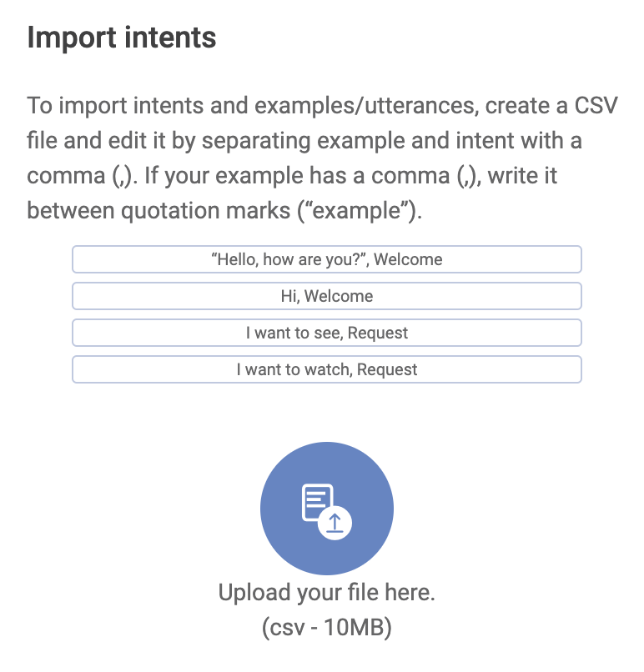Screen dimensions: 644x672
Task: Click "Welcome" in the Hello example row
Action: [x=408, y=259]
